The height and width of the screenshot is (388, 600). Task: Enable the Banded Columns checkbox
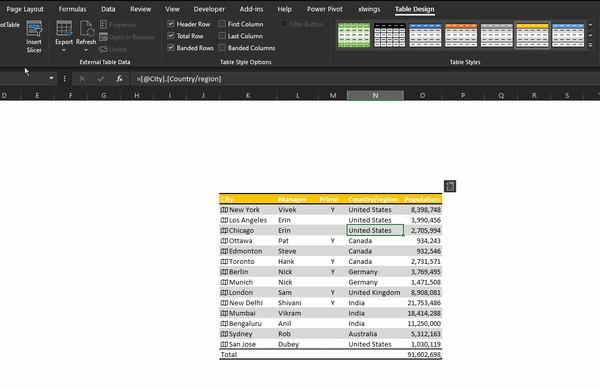pos(222,47)
